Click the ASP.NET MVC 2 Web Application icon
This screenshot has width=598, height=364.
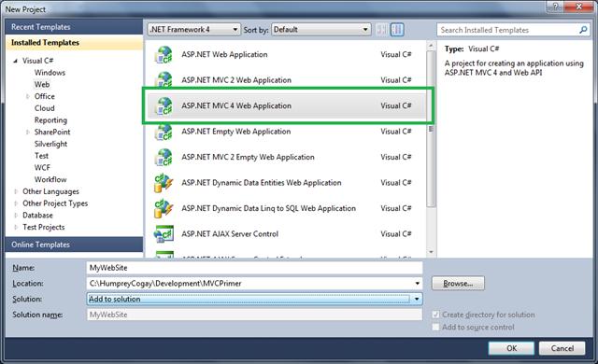pos(164,80)
